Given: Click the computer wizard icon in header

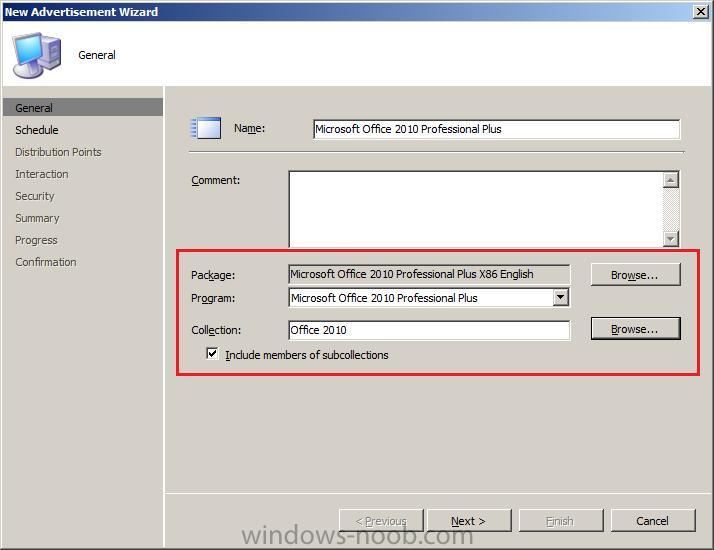Looking at the screenshot, I should coord(36,55).
